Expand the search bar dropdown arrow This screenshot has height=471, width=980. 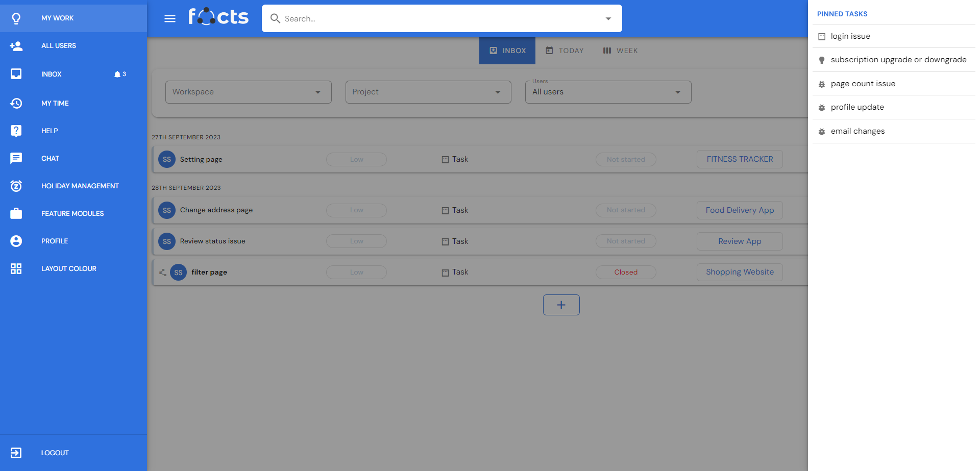tap(608, 19)
